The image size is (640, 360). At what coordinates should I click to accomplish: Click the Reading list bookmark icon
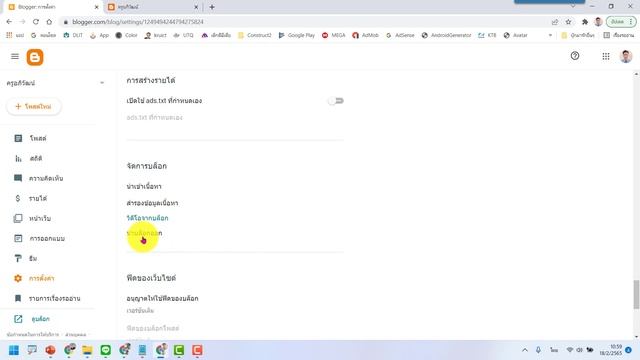[x=18, y=298]
